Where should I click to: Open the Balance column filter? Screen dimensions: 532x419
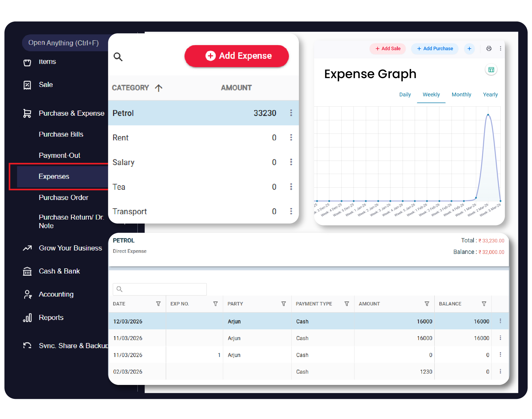pyautogui.click(x=484, y=304)
